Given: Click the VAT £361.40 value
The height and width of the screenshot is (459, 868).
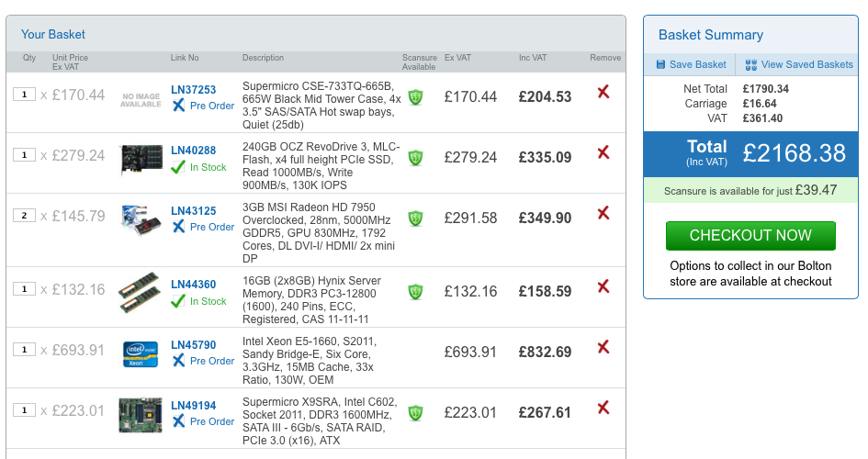Looking at the screenshot, I should (x=762, y=118).
